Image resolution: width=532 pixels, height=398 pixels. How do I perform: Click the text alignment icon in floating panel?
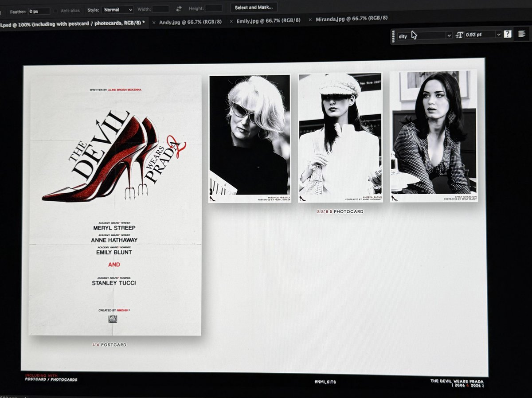click(x=521, y=34)
